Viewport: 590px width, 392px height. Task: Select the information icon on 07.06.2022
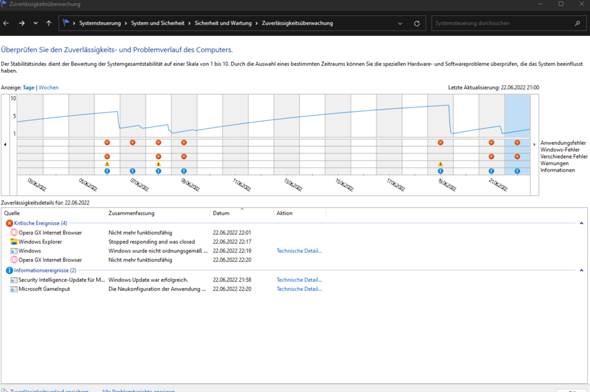point(132,171)
